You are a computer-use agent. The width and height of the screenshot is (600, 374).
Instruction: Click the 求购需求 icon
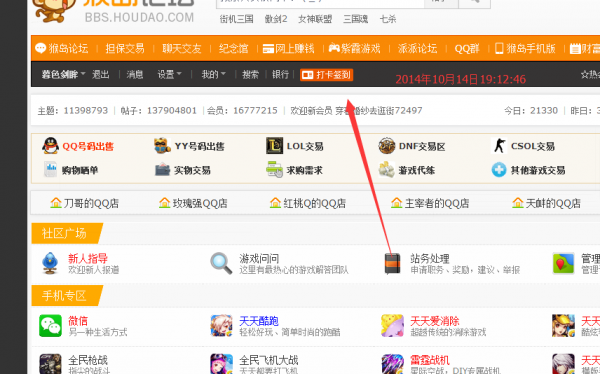click(x=274, y=170)
